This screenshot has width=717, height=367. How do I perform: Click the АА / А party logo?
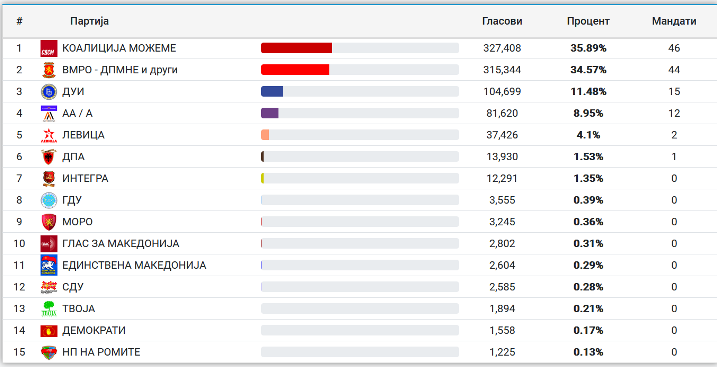(49, 113)
